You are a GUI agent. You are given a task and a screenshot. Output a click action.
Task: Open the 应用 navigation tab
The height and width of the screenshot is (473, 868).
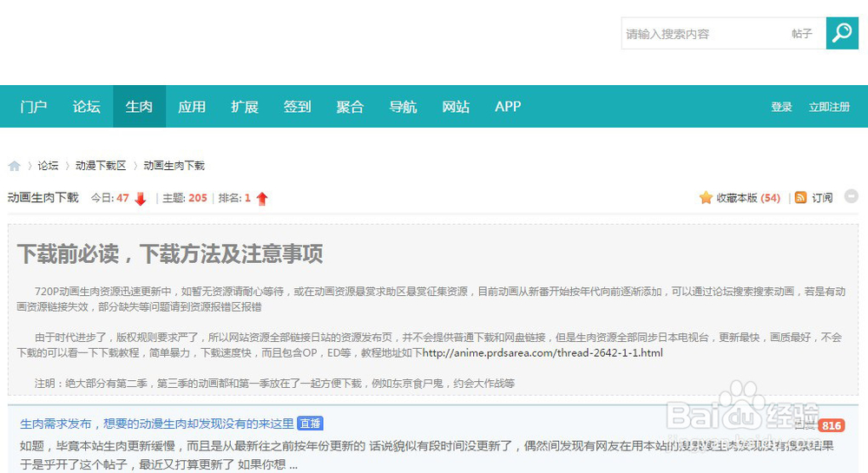[192, 106]
